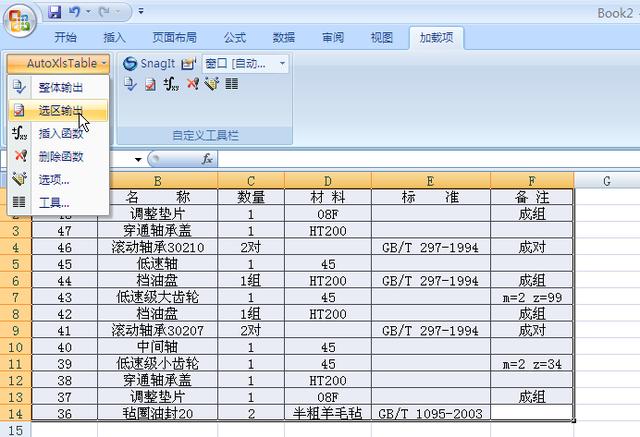
Task: Click the insert function toolbar icon
Action: (x=171, y=84)
